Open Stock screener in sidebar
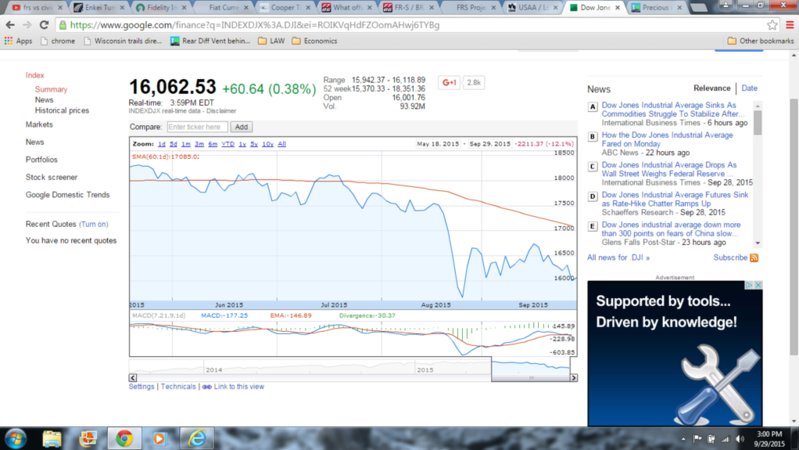799x450 pixels. pyautogui.click(x=51, y=177)
